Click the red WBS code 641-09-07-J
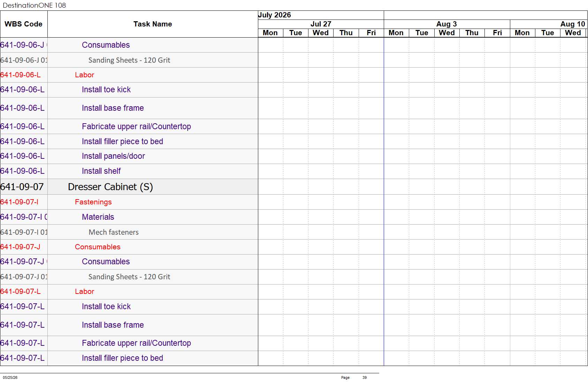Viewport: 588px width, 382px height. [x=20, y=247]
